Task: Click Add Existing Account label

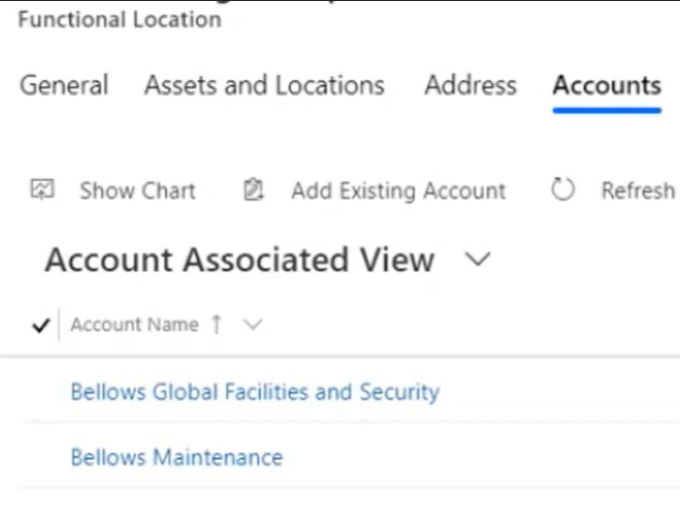Action: coord(399,191)
